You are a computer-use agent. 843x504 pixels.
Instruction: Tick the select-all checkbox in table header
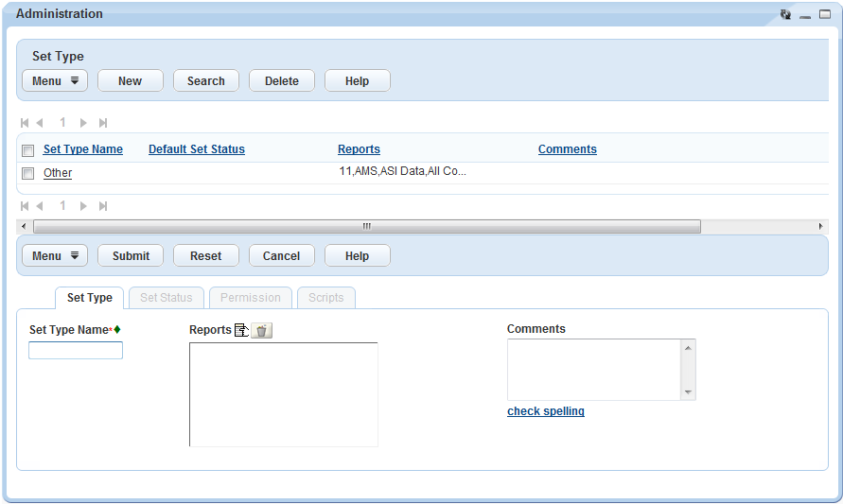pyautogui.click(x=28, y=150)
